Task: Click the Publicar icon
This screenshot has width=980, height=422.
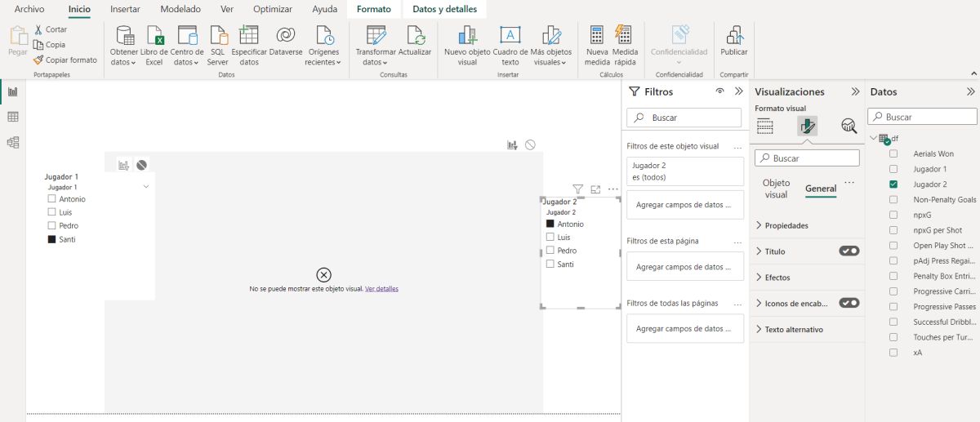Action: coord(733,35)
